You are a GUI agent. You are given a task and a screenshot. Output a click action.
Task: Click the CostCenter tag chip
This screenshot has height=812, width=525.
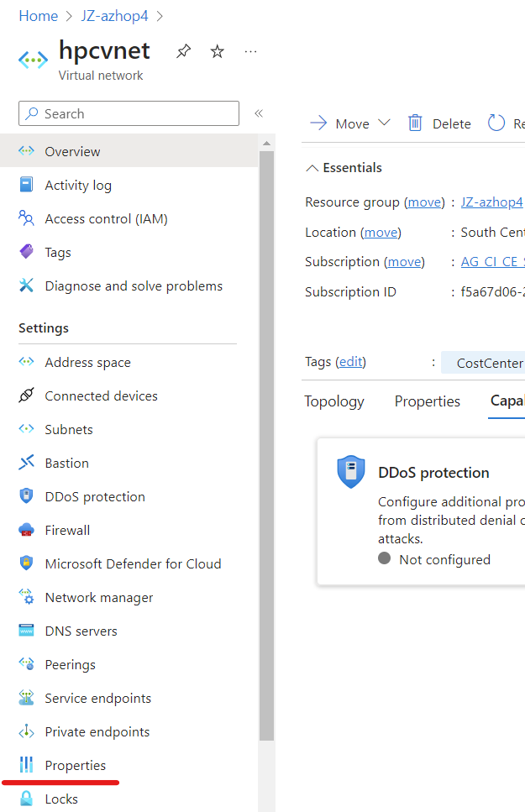(x=483, y=363)
